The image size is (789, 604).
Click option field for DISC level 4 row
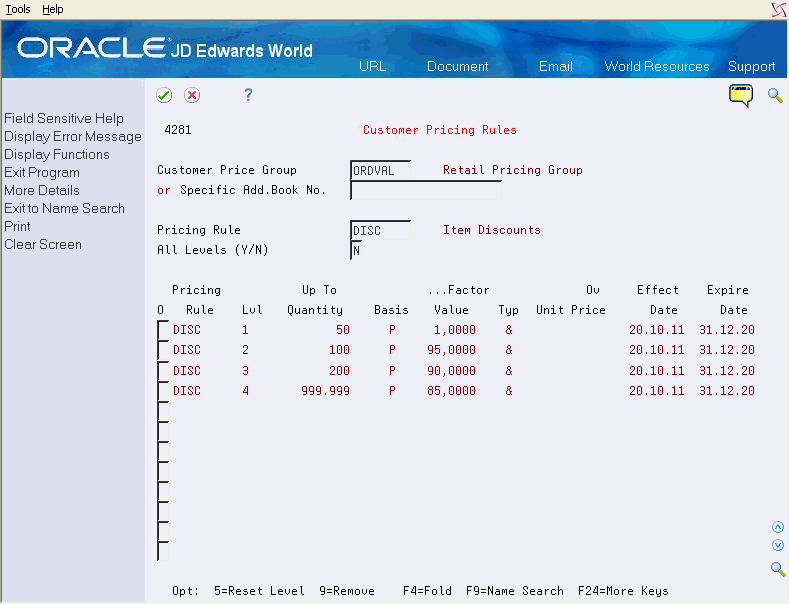click(163, 391)
